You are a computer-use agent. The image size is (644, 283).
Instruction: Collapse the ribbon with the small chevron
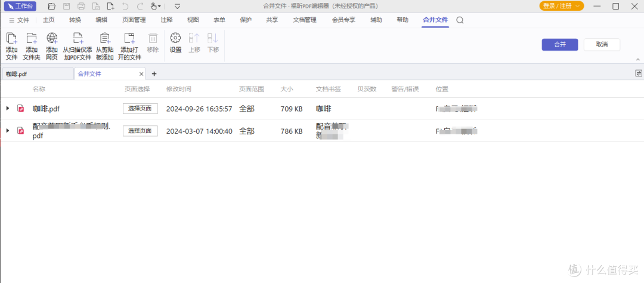(638, 60)
